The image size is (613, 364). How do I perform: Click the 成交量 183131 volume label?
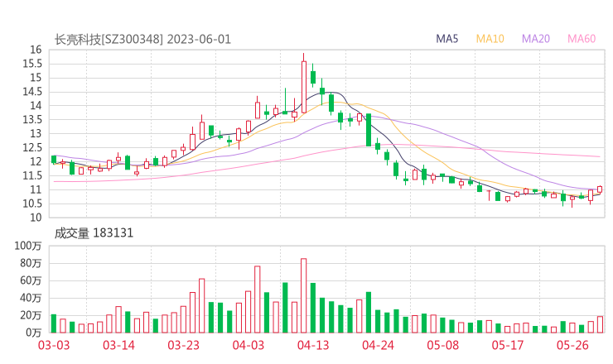coord(94,233)
